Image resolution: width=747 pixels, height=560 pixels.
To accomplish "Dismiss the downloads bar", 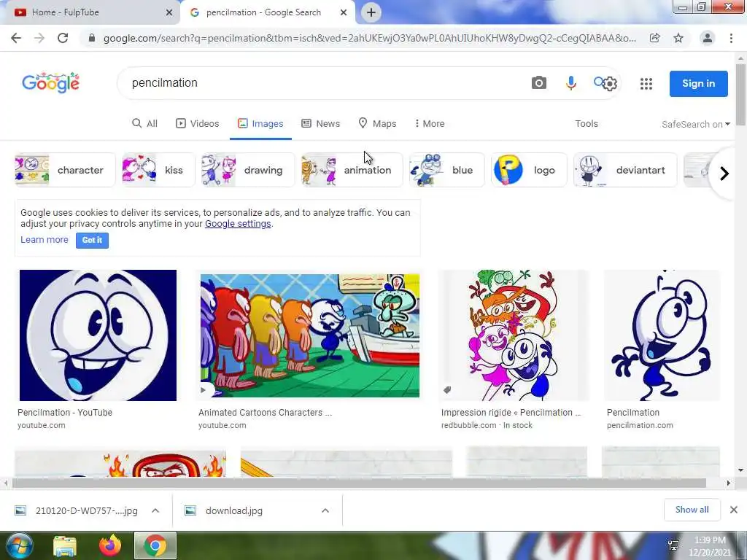I will [734, 510].
